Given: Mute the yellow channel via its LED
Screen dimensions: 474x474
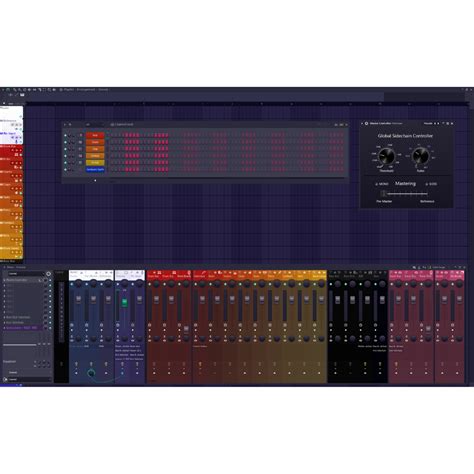Looking at the screenshot, I should click(x=65, y=163).
